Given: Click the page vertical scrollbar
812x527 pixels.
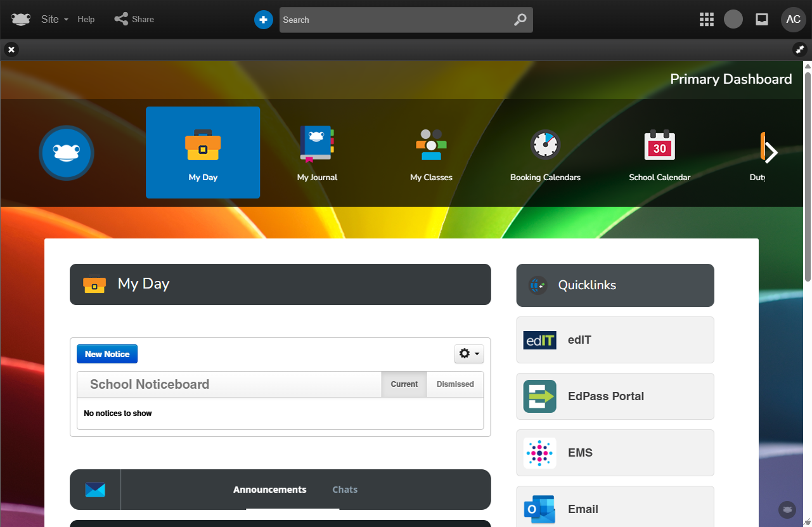Looking at the screenshot, I should coord(808,171).
